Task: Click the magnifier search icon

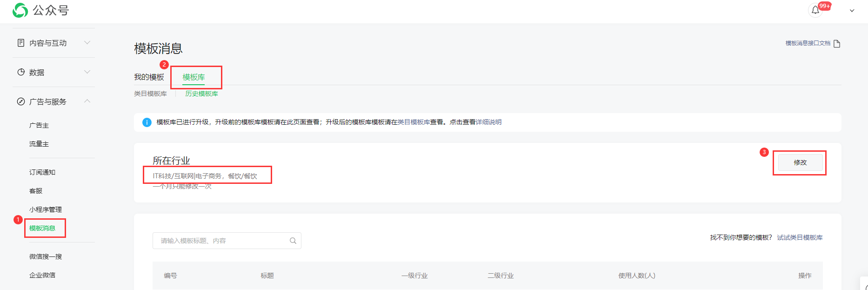Action: (293, 241)
